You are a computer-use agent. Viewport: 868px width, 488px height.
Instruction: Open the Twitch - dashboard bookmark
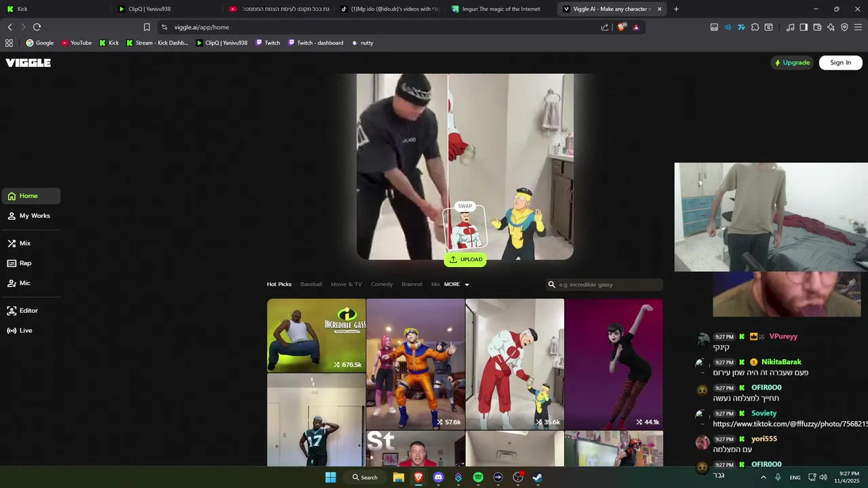[316, 43]
